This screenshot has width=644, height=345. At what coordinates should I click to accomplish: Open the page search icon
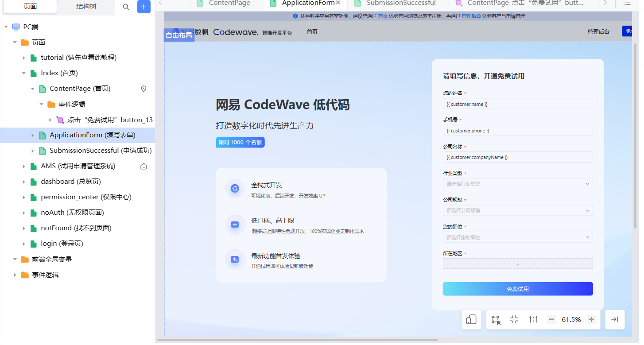[126, 8]
